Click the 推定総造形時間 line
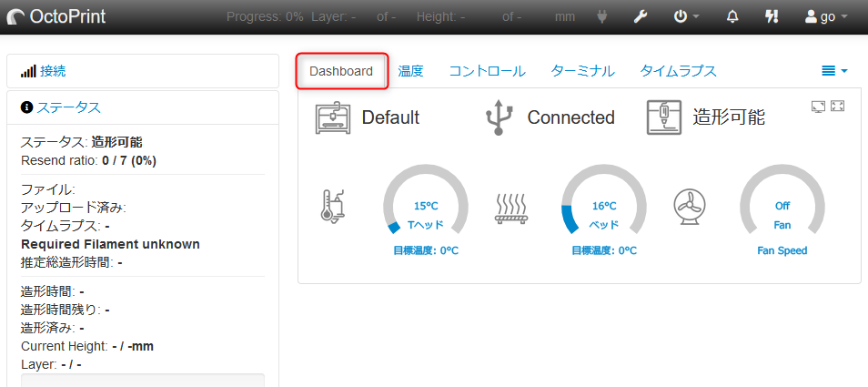 pos(71,262)
